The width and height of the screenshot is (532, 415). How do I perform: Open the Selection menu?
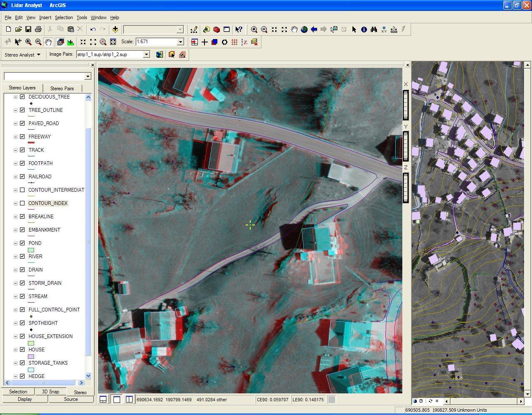tap(64, 17)
